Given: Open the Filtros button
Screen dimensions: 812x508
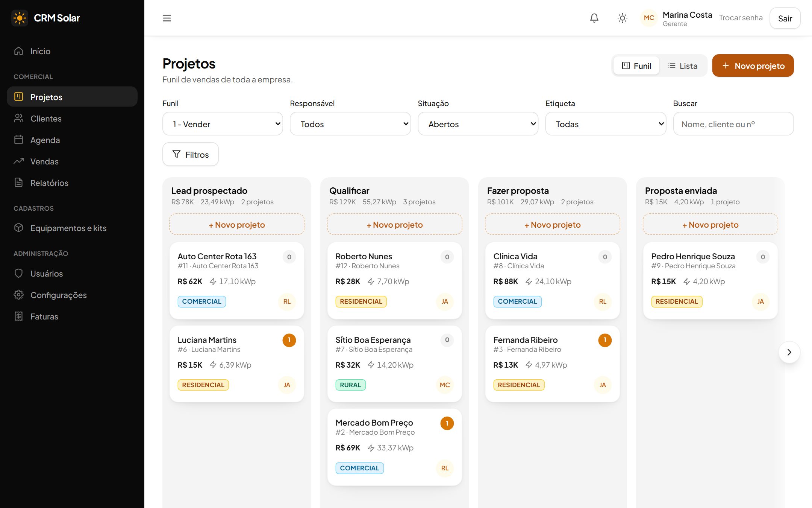Looking at the screenshot, I should pyautogui.click(x=191, y=154).
